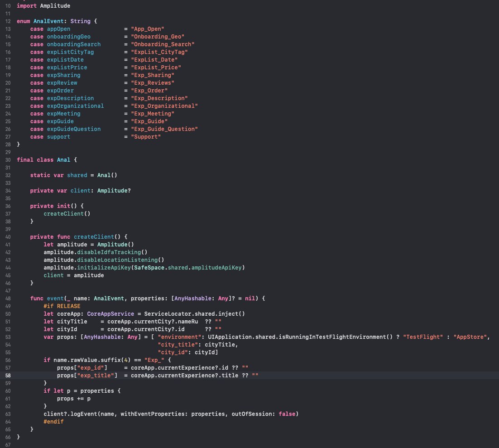Click "let amplitude = Amplitude()" line
499x448 pixels.
[89, 245]
